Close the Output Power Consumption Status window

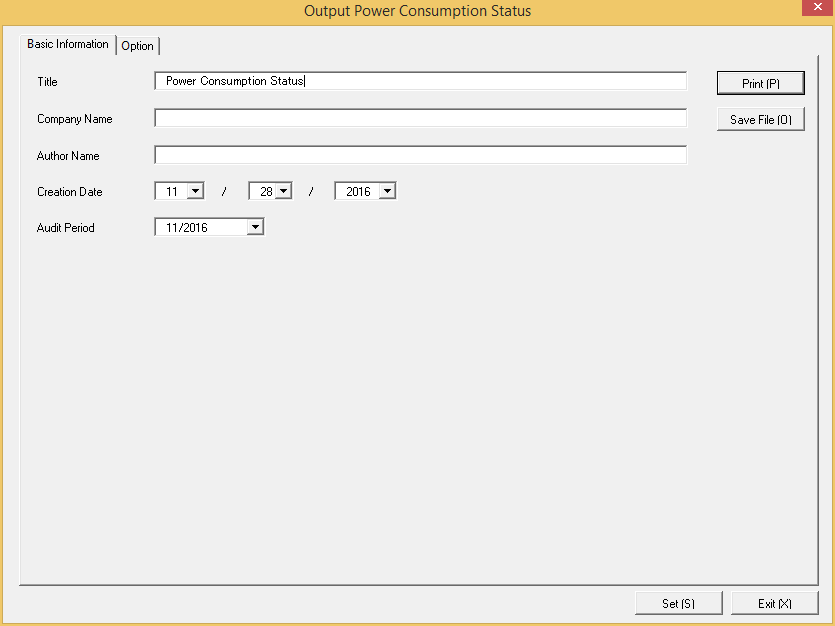coord(817,7)
